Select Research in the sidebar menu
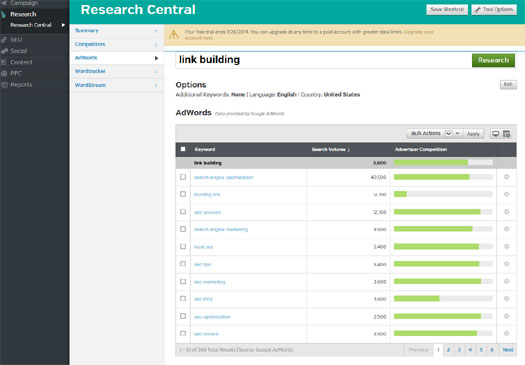This screenshot has width=525, height=365. (x=23, y=14)
